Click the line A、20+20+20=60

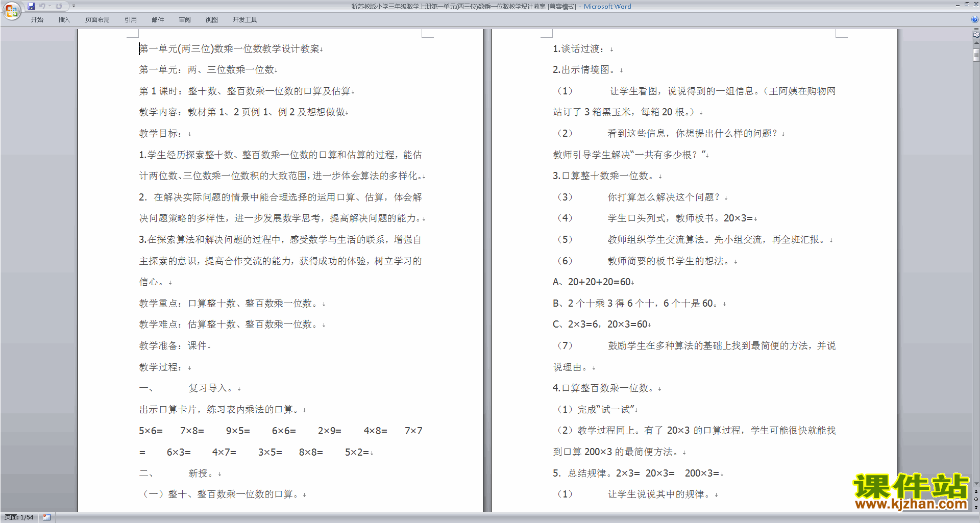[x=592, y=282]
